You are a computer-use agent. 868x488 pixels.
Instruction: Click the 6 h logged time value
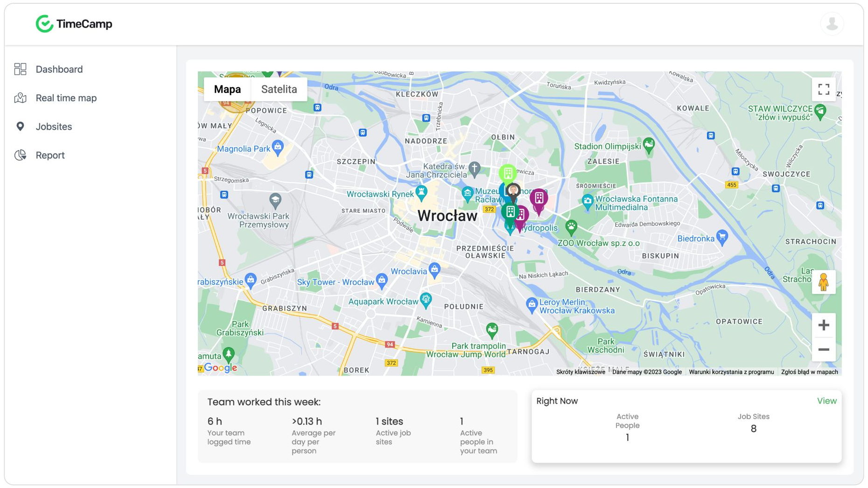(x=215, y=421)
